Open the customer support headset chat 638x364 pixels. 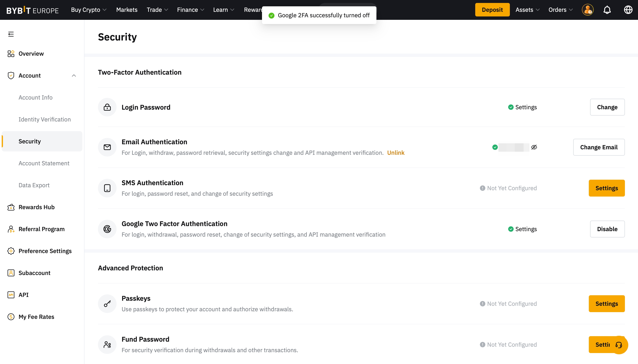619,345
